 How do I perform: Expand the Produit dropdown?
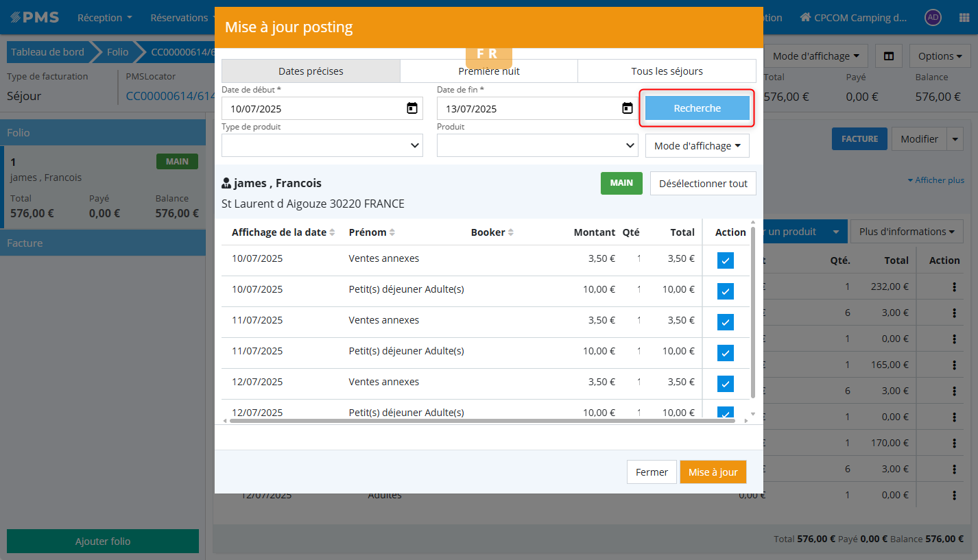pos(537,145)
